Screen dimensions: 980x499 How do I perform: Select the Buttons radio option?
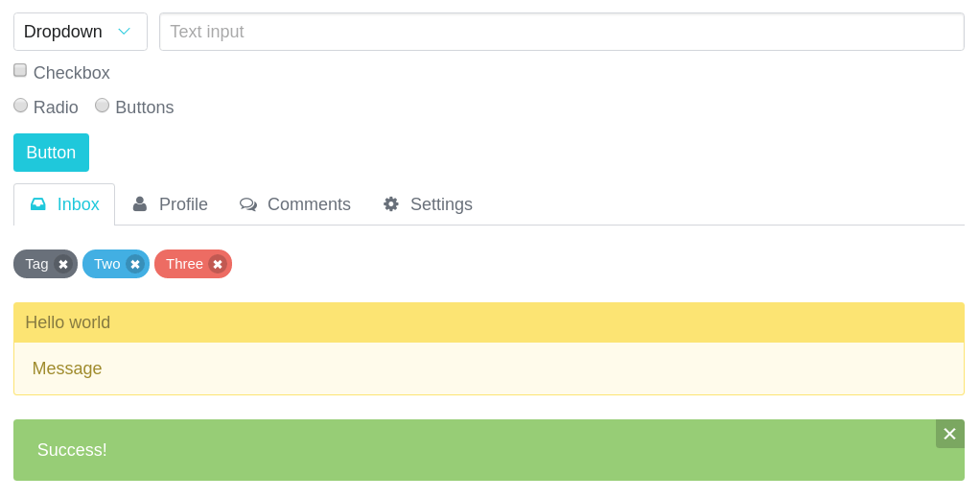click(x=103, y=106)
